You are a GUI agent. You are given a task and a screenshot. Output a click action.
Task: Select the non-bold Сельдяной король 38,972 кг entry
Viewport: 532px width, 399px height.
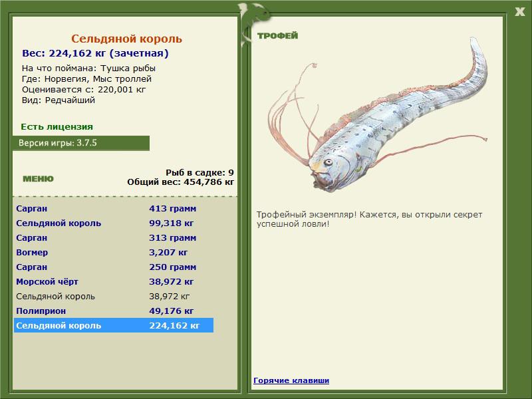(x=113, y=296)
